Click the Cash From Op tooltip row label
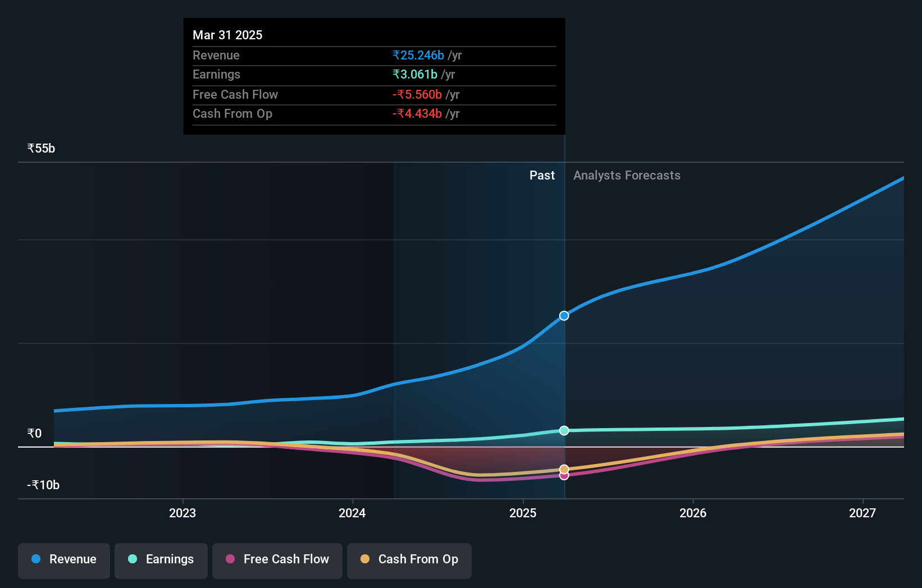 [232, 113]
